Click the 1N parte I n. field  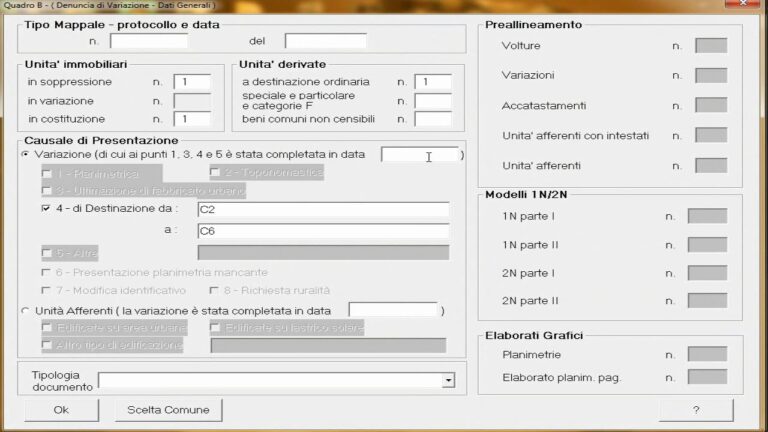pyautogui.click(x=707, y=216)
